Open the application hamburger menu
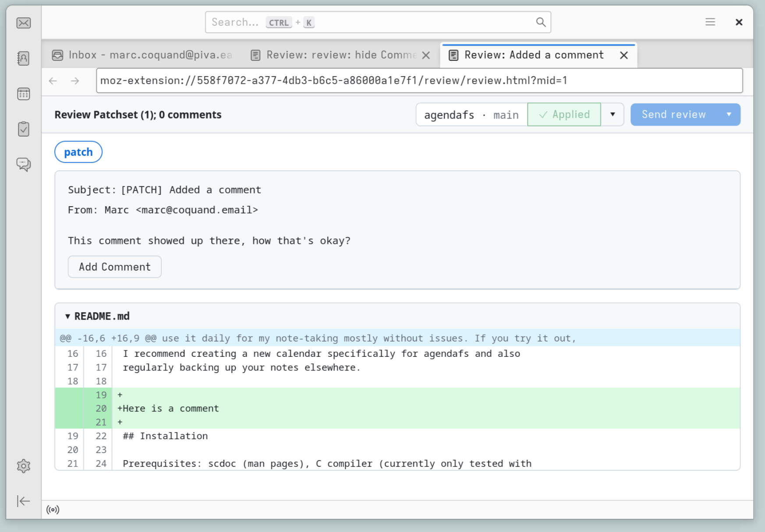 [710, 22]
